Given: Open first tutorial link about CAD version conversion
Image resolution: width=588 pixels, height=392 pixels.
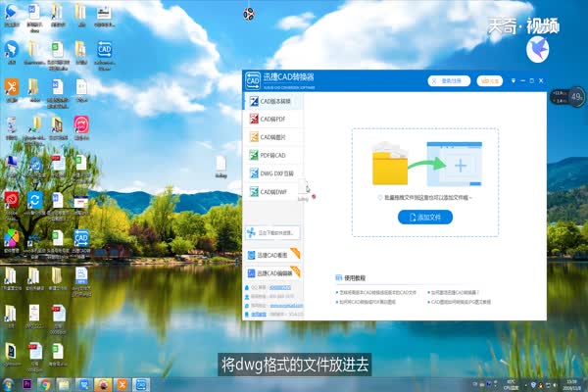Looking at the screenshot, I should tap(377, 292).
